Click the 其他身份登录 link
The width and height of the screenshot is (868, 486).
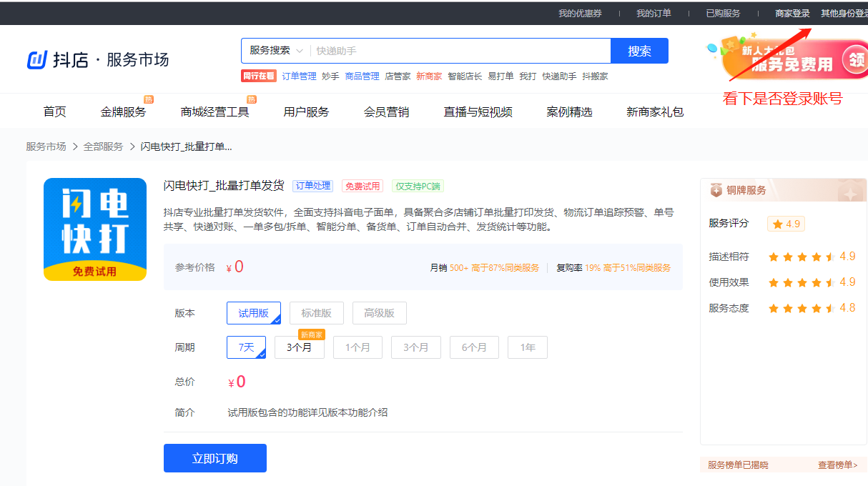[x=844, y=13]
